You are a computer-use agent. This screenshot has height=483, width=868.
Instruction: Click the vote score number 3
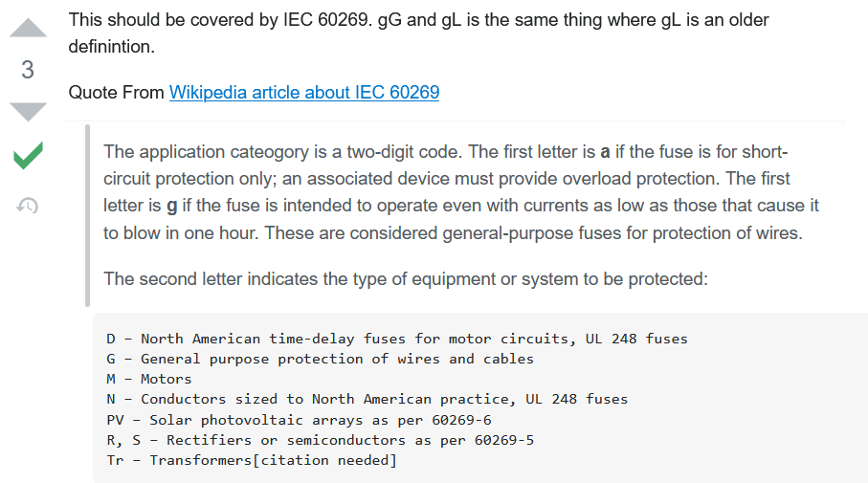[28, 70]
